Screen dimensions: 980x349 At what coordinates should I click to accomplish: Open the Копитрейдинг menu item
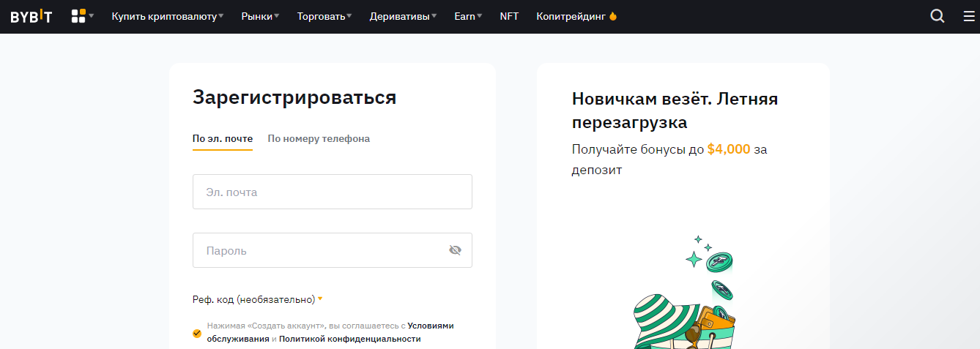(x=576, y=16)
